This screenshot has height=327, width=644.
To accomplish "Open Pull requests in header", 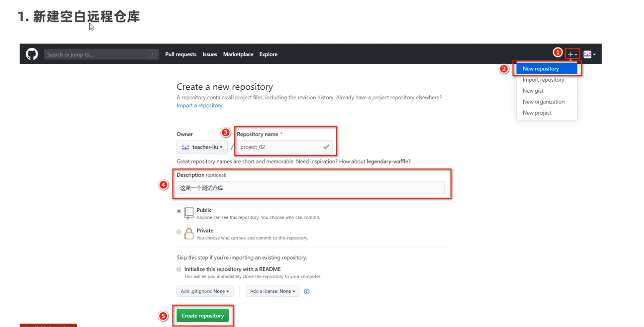I will point(181,54).
